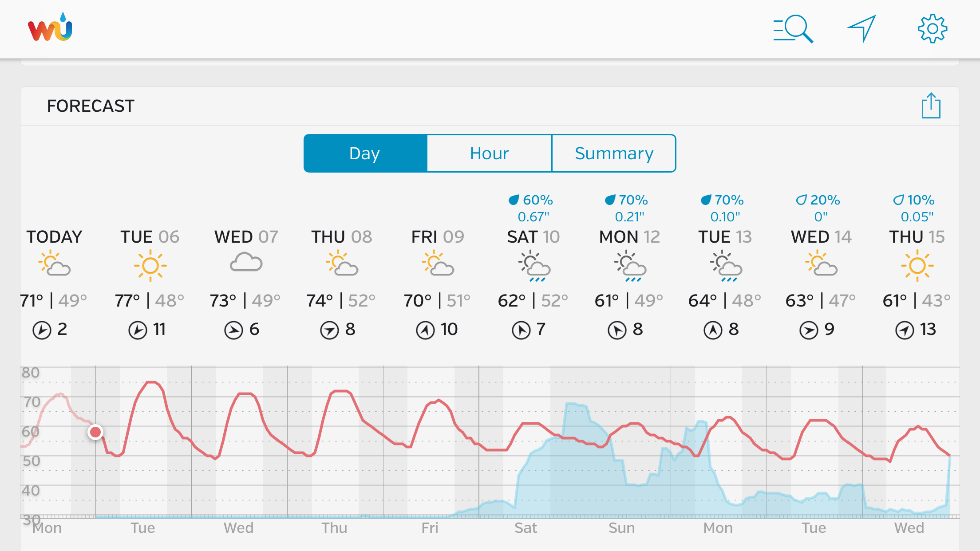This screenshot has width=980, height=551.
Task: Tap the Weather Underground logo
Action: click(x=50, y=28)
